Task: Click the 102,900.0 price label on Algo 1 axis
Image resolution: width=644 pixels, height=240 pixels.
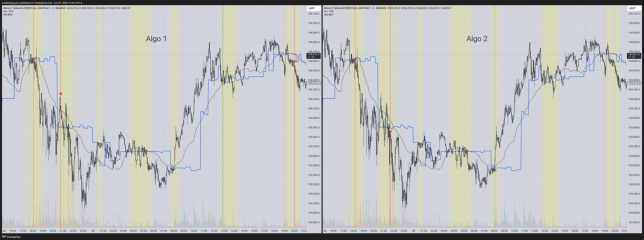Action: pyautogui.click(x=314, y=222)
